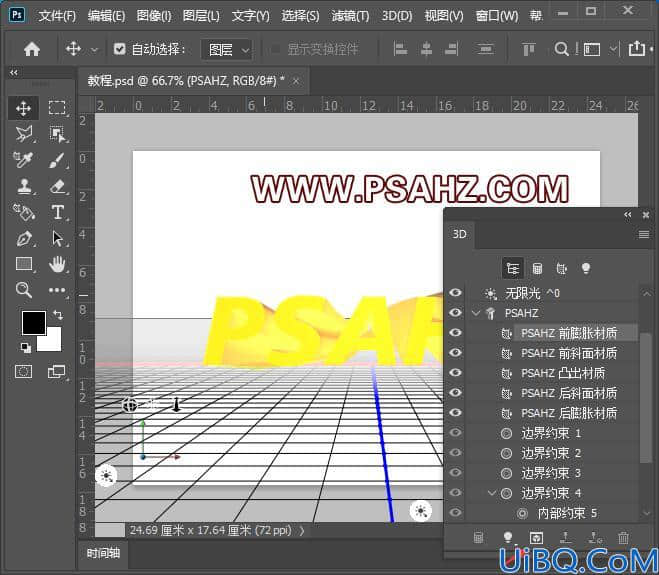Collapse the PSAHZ mesh tree node
This screenshot has width=659, height=575.
[x=476, y=313]
